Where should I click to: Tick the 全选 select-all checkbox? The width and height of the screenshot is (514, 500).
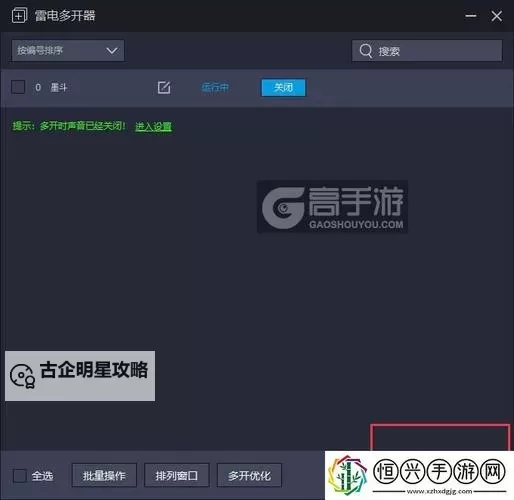tap(20, 476)
